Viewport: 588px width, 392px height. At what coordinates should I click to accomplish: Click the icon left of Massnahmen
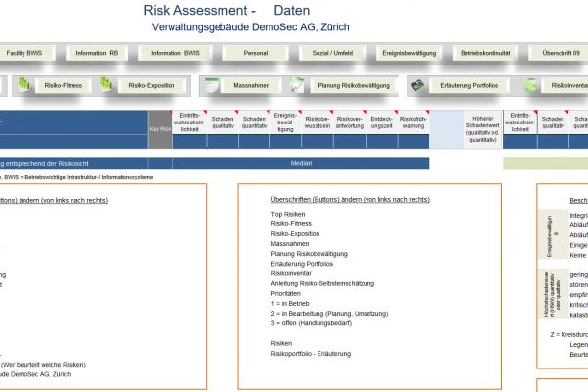tap(211, 86)
